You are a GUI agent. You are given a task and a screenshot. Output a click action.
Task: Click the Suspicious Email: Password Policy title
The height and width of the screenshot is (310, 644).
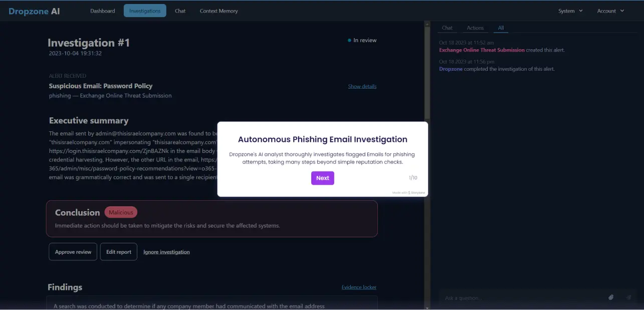click(x=101, y=86)
